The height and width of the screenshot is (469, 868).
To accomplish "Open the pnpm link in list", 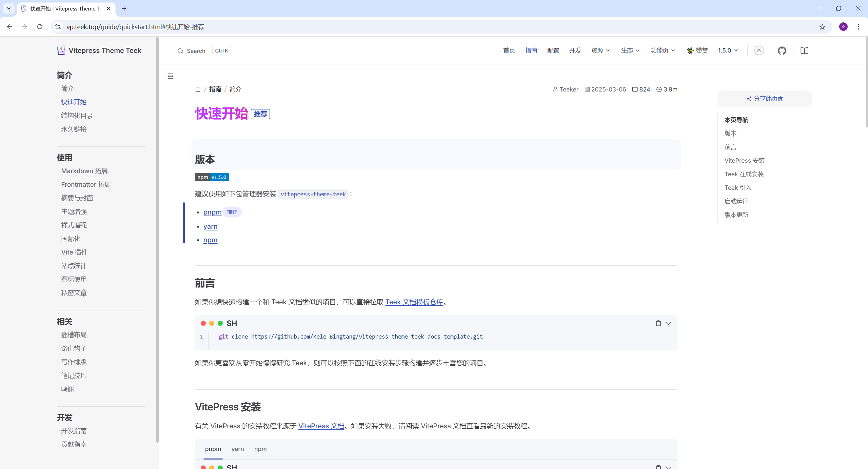I will [x=212, y=212].
